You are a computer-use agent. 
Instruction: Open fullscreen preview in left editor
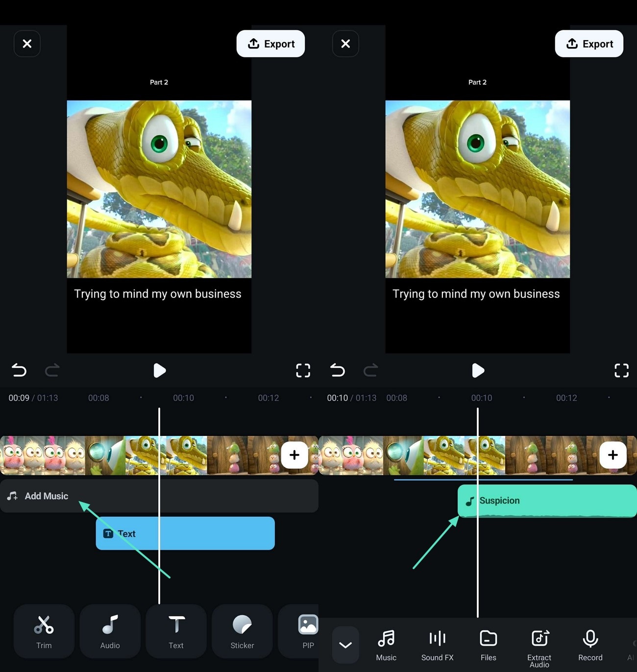(x=303, y=370)
